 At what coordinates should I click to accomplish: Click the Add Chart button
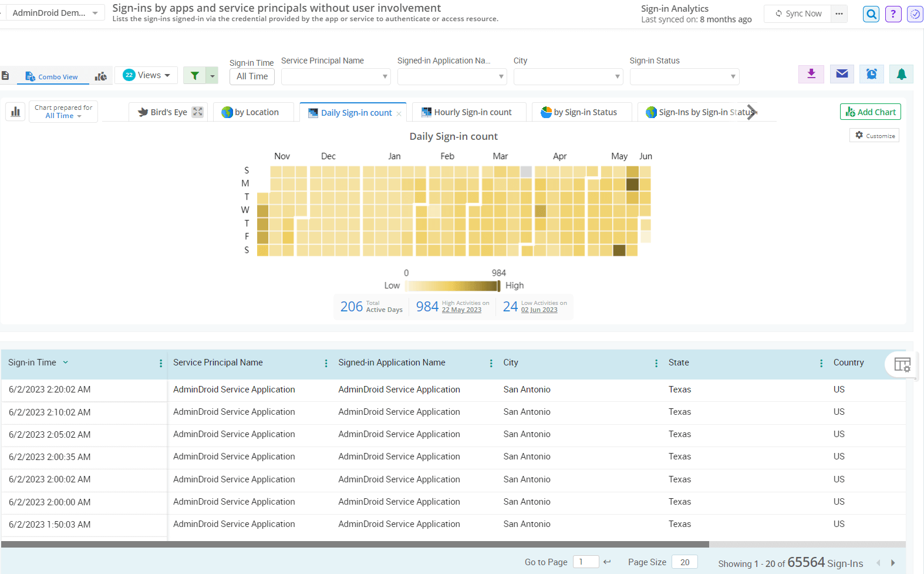pos(871,112)
